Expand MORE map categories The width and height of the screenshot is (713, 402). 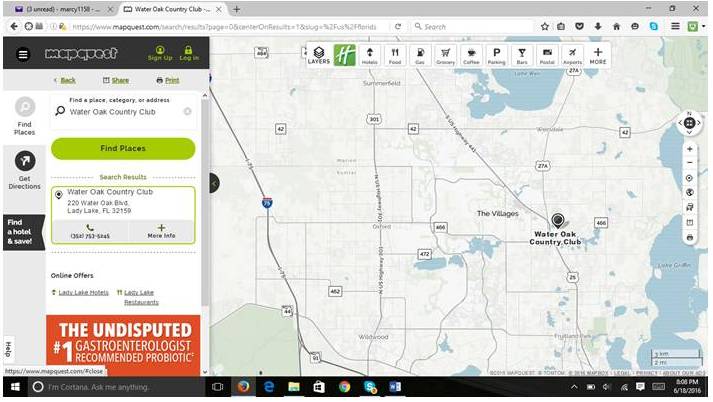click(598, 55)
